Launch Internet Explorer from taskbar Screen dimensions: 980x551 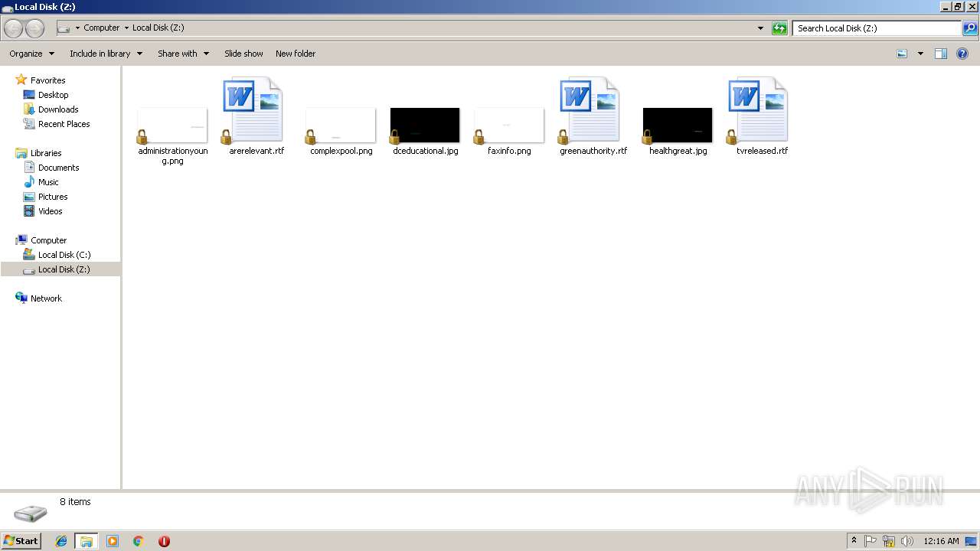coord(61,541)
